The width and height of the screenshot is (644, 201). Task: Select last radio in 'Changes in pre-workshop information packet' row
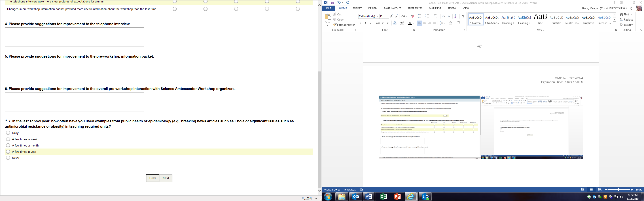(298, 9)
